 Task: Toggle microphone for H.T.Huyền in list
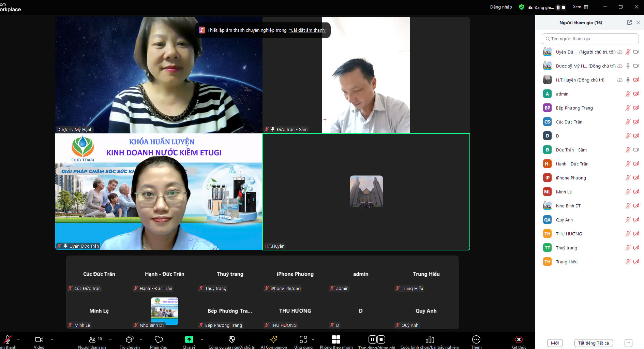(628, 80)
